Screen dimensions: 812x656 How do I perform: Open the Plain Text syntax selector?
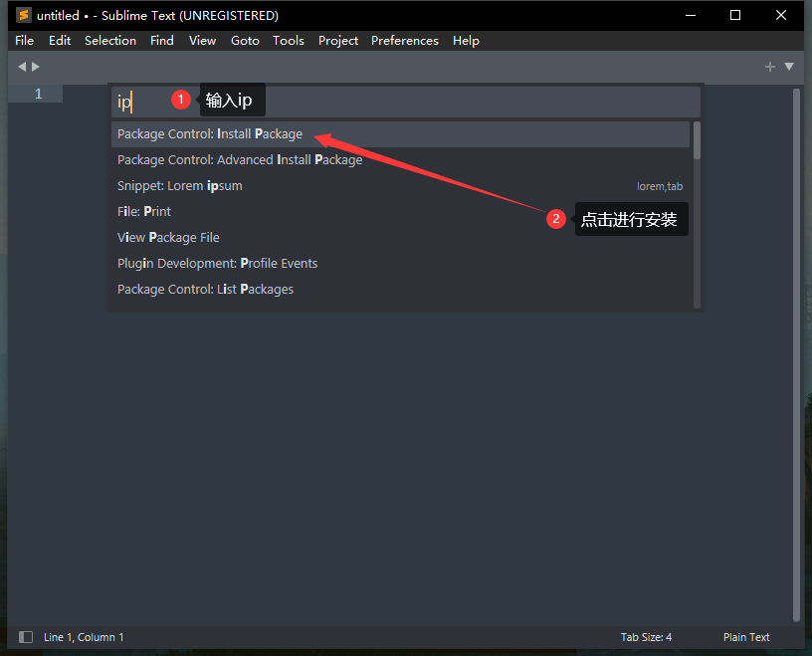tap(746, 637)
